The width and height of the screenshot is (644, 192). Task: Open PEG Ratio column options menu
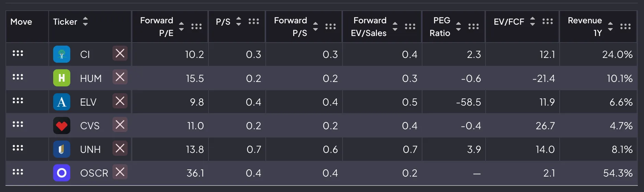pyautogui.click(x=474, y=26)
